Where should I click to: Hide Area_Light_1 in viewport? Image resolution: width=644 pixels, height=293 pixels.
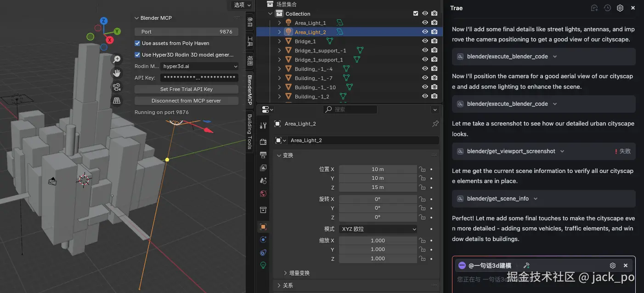425,23
